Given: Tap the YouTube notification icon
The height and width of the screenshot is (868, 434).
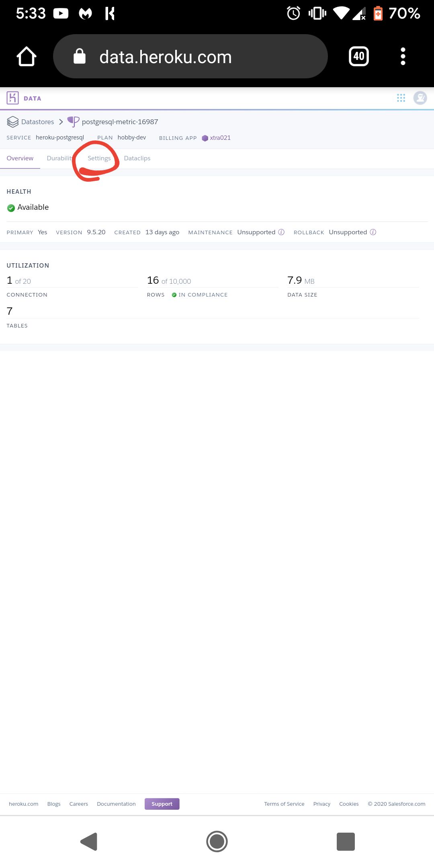Looking at the screenshot, I should coord(61,14).
